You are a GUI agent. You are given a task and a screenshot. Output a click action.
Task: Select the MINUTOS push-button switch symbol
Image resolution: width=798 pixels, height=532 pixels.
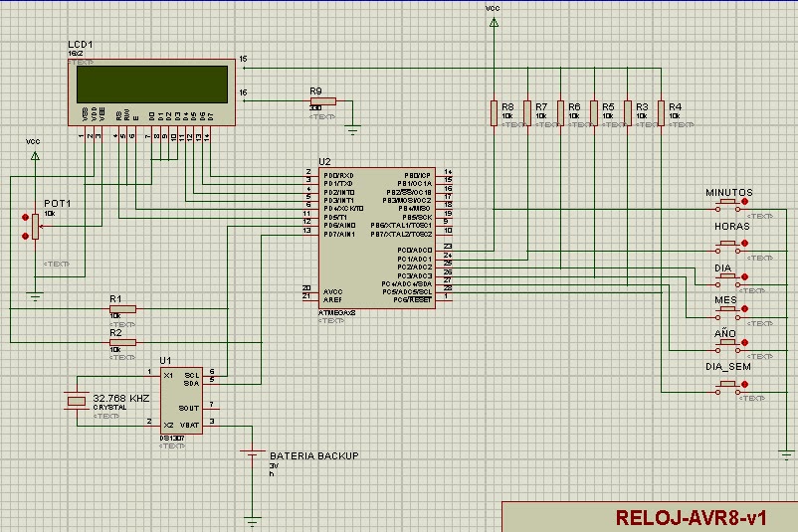(727, 206)
